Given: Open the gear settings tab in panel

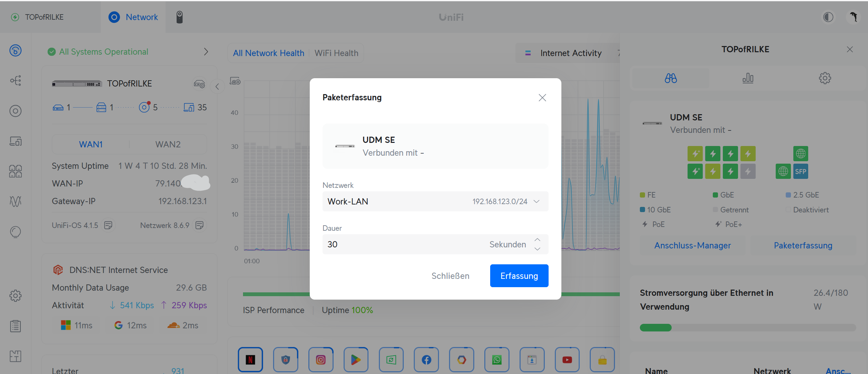Looking at the screenshot, I should point(825,78).
